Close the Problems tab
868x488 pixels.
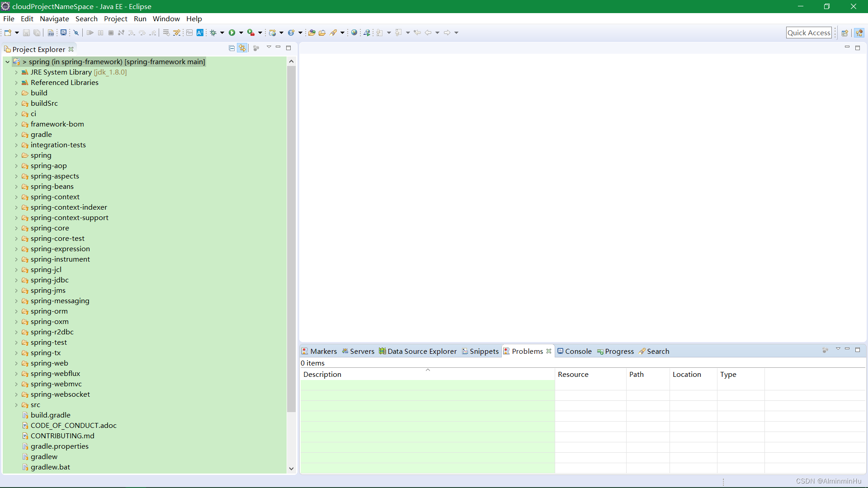click(x=549, y=351)
